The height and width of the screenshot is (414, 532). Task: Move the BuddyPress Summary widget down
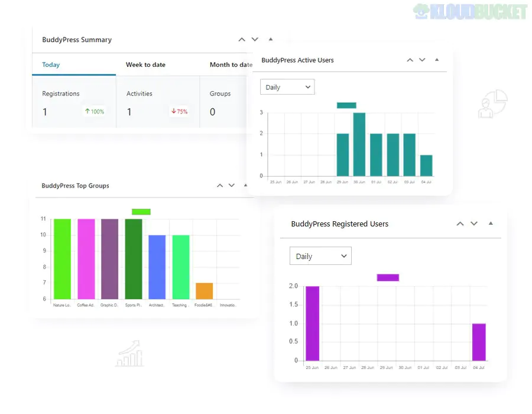click(x=255, y=39)
